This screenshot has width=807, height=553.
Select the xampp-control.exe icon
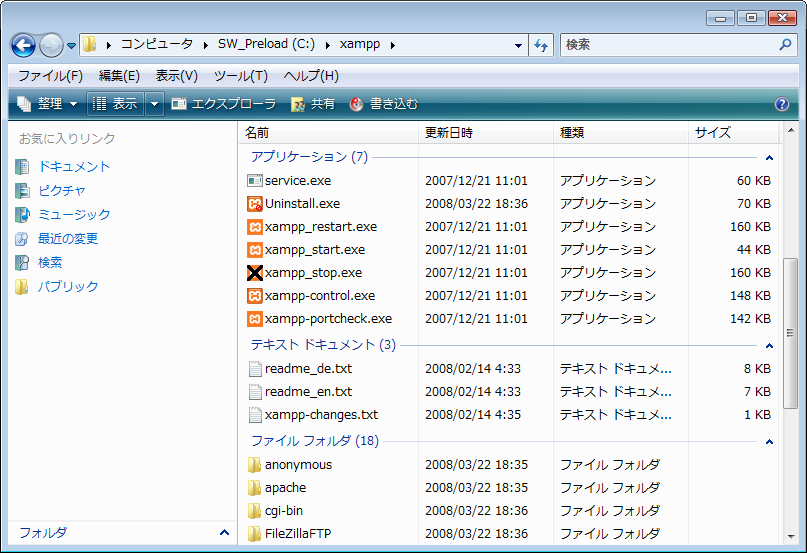coord(255,296)
